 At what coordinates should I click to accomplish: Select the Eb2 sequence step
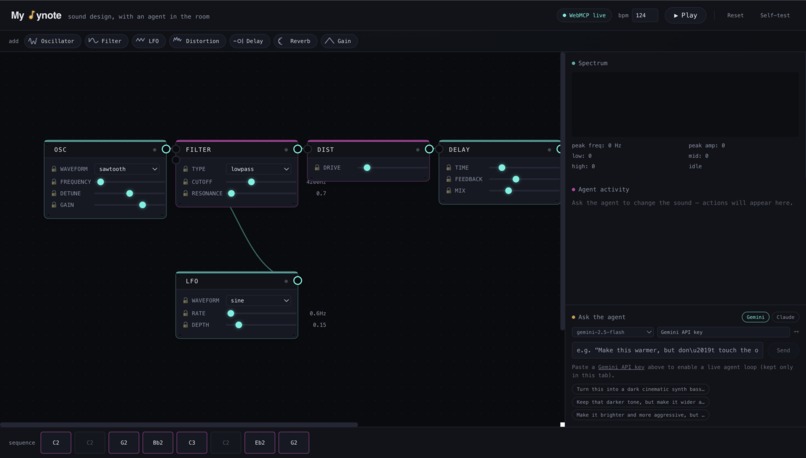click(x=260, y=443)
